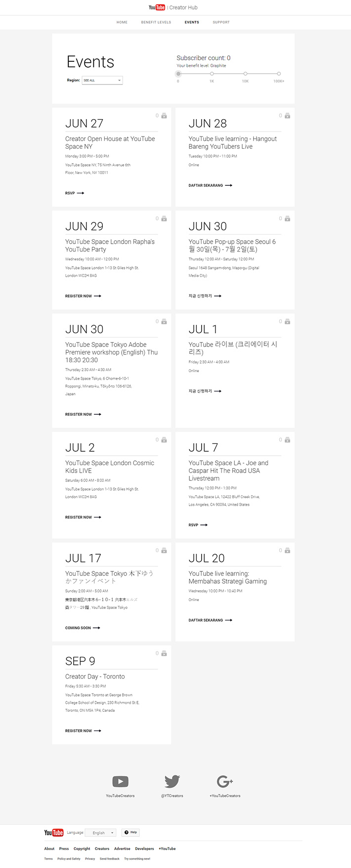Open the YouTubeCreators YouTube channel icon

click(120, 781)
